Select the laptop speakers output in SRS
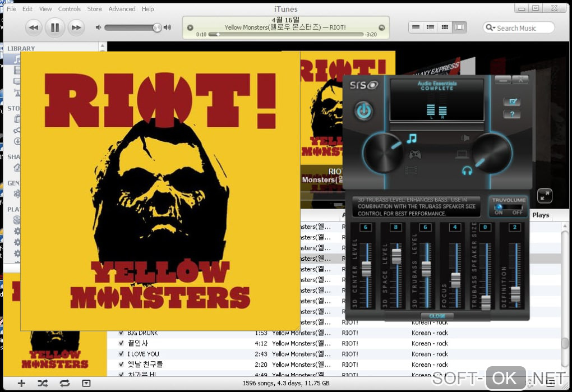This screenshot has width=572, height=392. 462,154
